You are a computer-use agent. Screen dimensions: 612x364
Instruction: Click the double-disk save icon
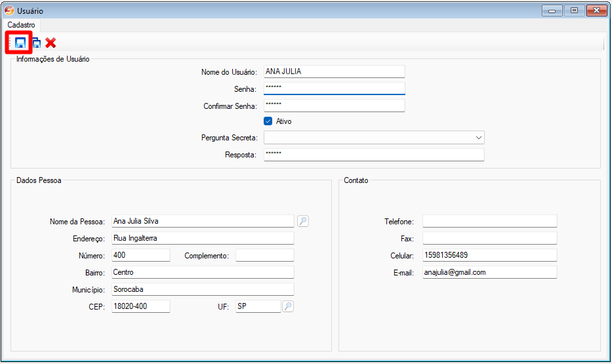36,43
